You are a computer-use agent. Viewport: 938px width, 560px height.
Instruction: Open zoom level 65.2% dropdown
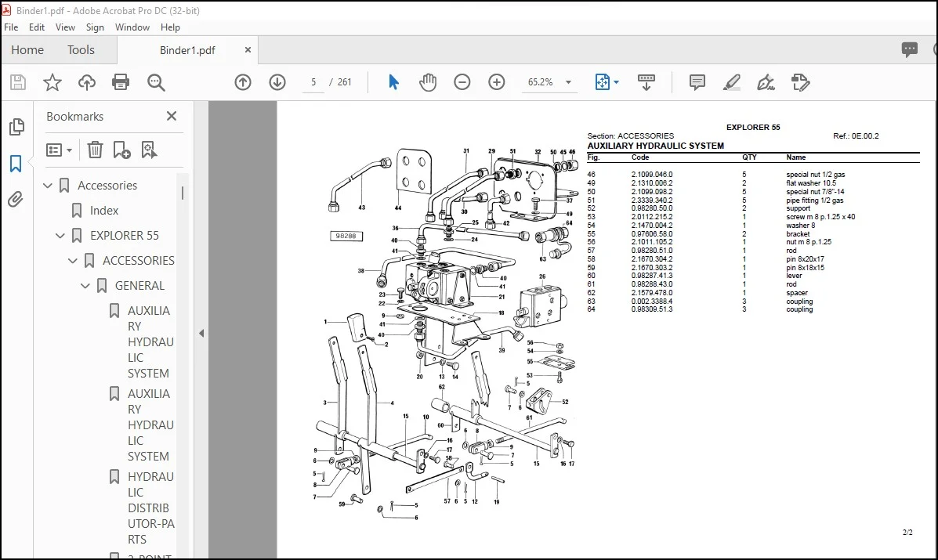(568, 82)
